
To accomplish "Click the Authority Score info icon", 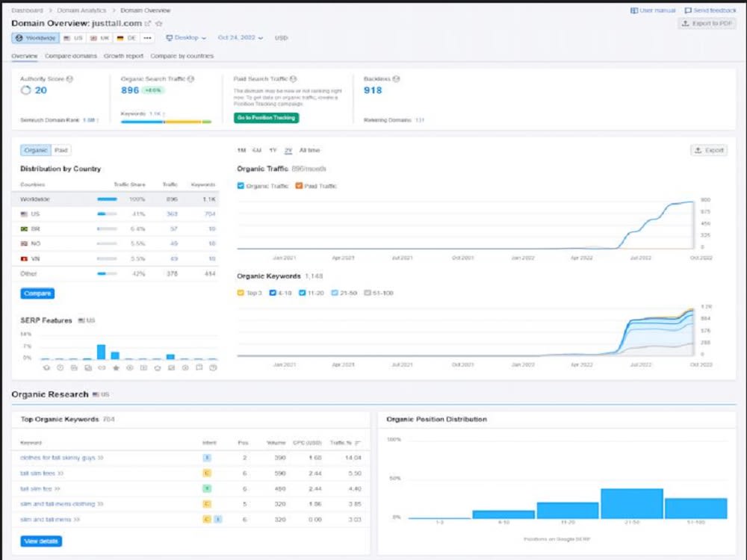I will [x=69, y=79].
